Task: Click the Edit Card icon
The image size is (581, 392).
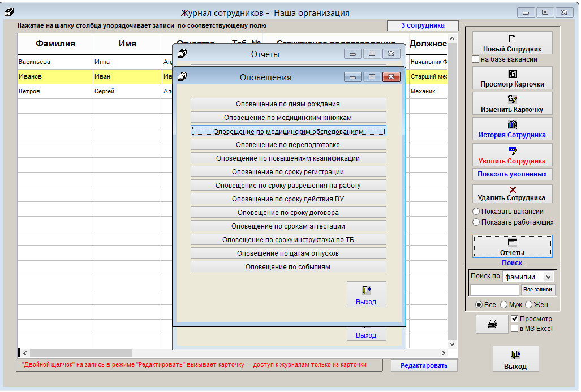Action: (512, 100)
